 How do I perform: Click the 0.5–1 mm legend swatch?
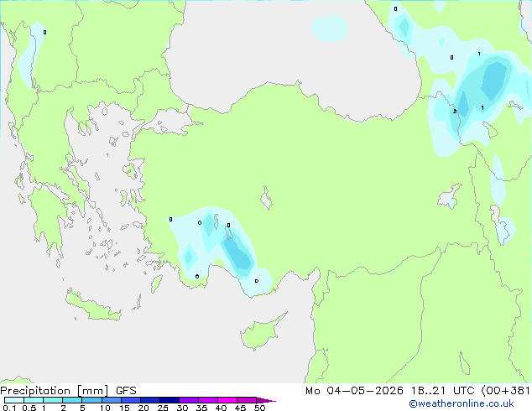click(34, 400)
